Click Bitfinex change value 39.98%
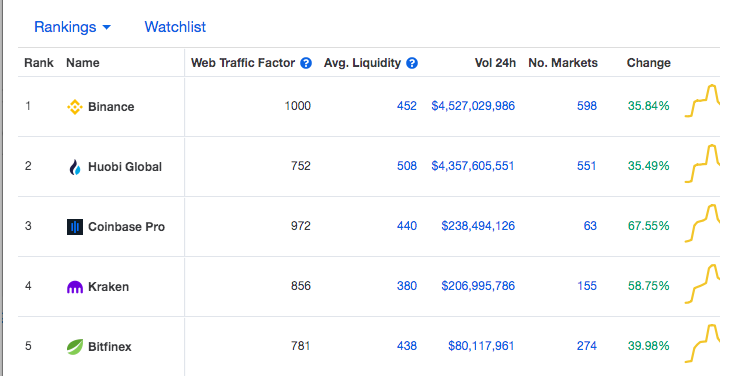The width and height of the screenshot is (735, 376). coord(649,346)
